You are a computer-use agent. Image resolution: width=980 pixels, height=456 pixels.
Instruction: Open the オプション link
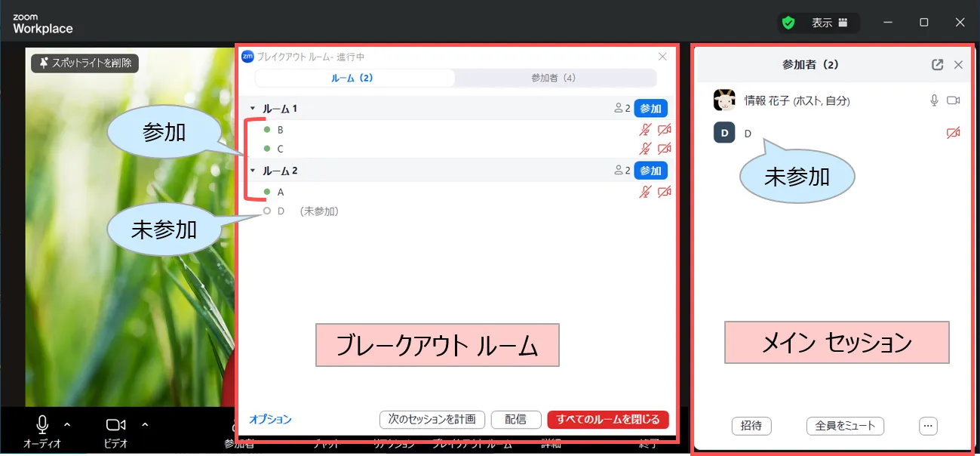click(270, 420)
